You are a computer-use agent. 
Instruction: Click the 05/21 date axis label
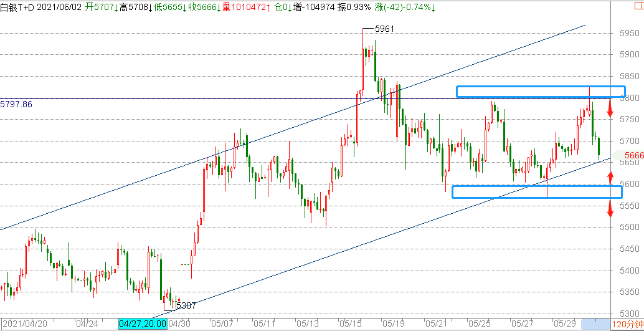pos(436,324)
